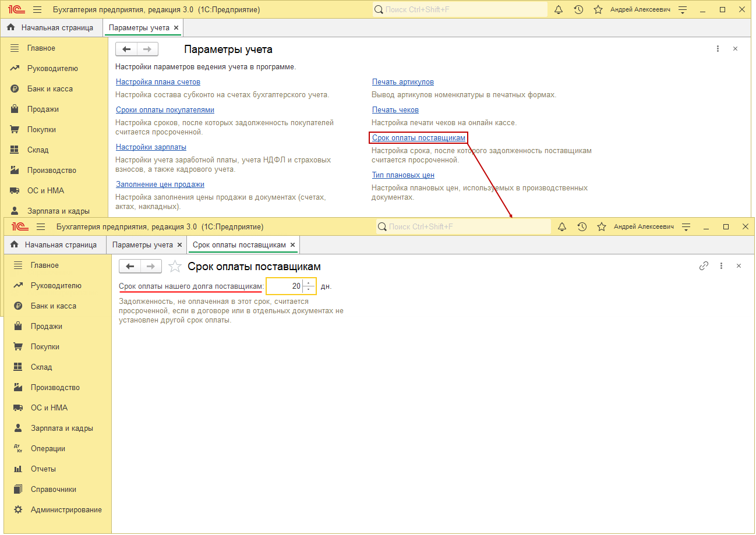Open more actions menu in Параметры учета form
Screen dimensions: 756x535
point(718,49)
